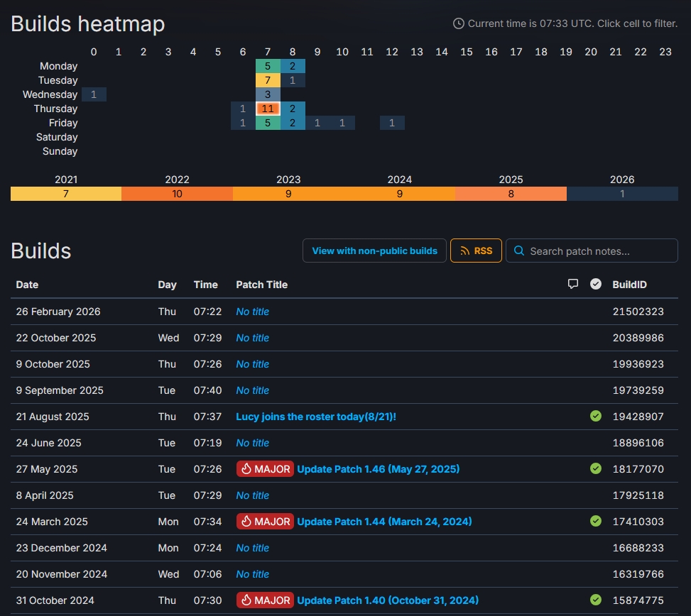Open Update Patch 1.44 (March 24, 2024)
This screenshot has height=616, width=691.
click(384, 522)
